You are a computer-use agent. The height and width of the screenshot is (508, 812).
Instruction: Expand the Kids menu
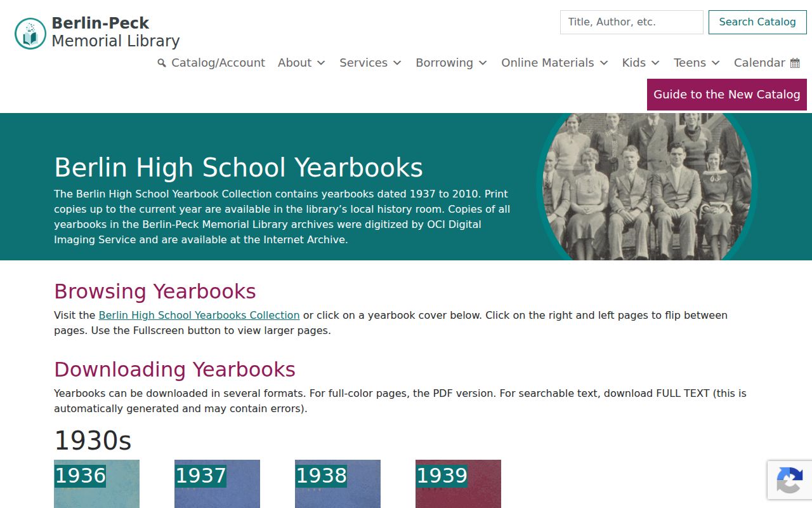coord(641,63)
